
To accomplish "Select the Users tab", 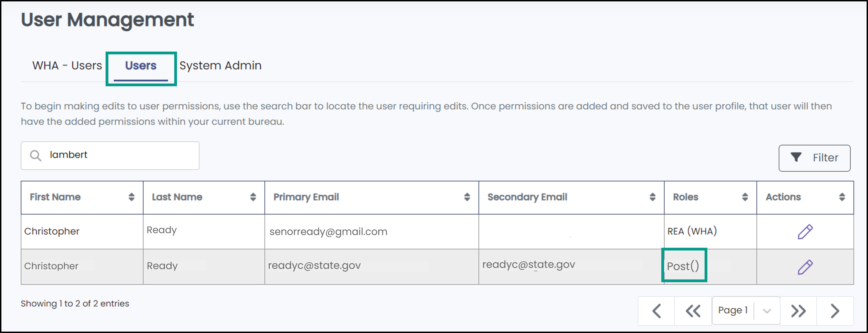I will (141, 65).
